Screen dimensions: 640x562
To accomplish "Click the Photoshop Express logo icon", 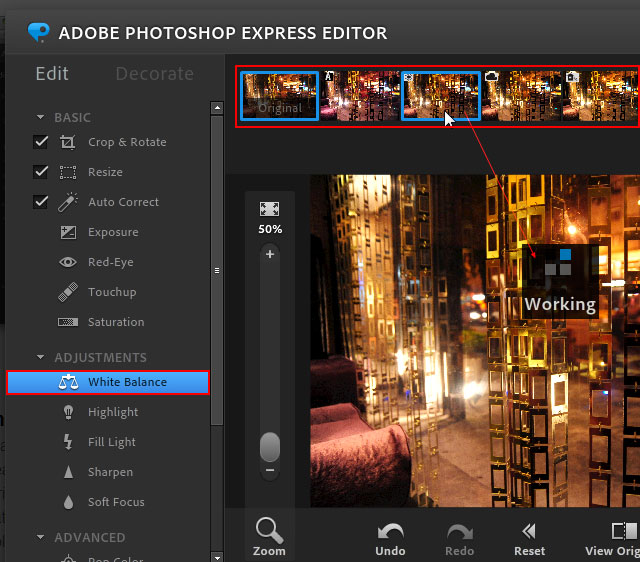I will pyautogui.click(x=39, y=32).
